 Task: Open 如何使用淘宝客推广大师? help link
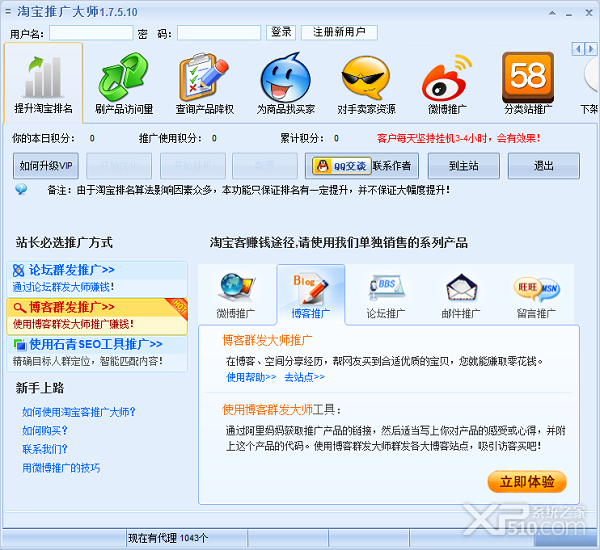click(79, 412)
